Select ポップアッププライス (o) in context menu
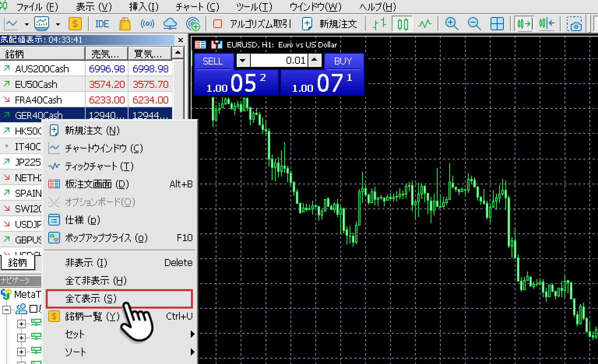The height and width of the screenshot is (364, 598). tap(121, 238)
